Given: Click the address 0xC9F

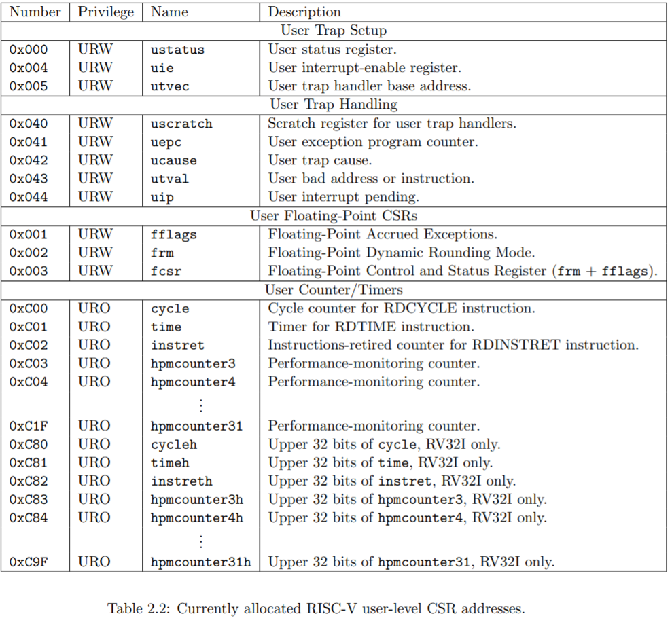Looking at the screenshot, I should tap(29, 563).
